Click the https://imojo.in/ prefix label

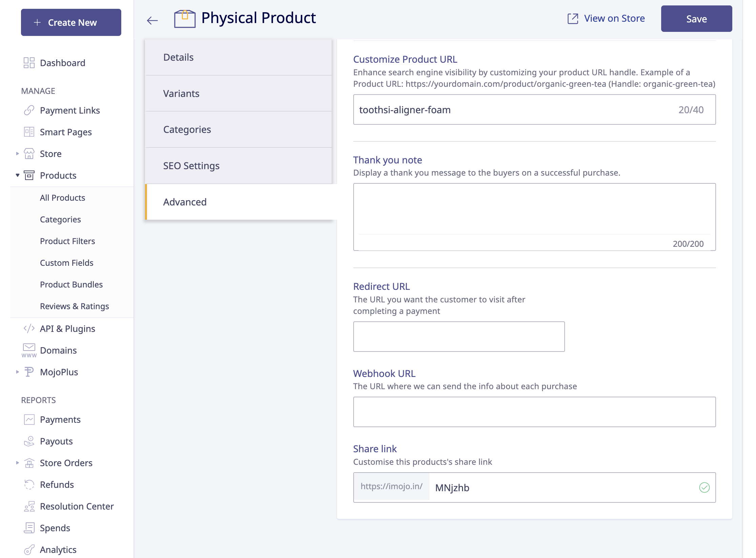[x=392, y=486]
